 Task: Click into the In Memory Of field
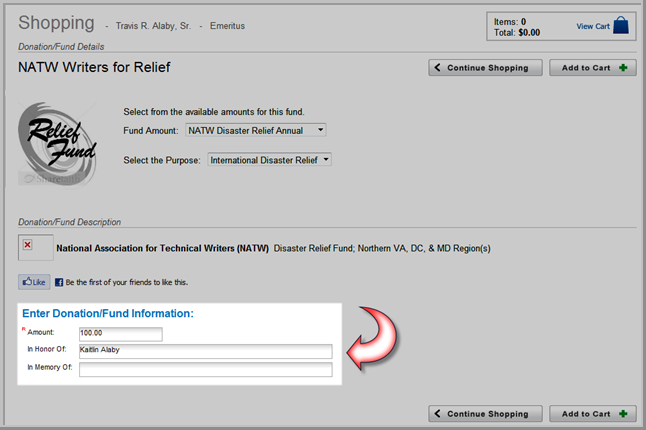click(206, 369)
